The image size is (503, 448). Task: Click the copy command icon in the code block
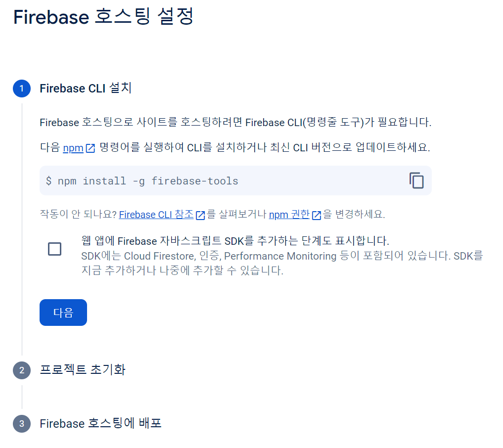417,180
